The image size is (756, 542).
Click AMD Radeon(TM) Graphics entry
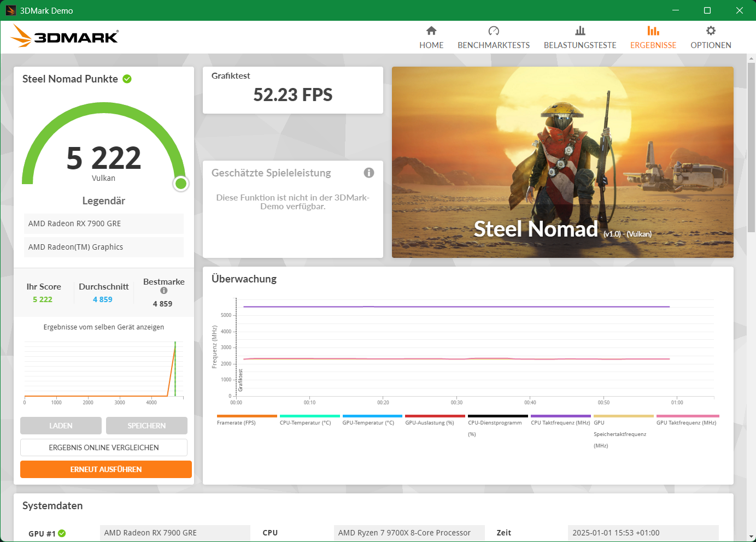tap(104, 247)
